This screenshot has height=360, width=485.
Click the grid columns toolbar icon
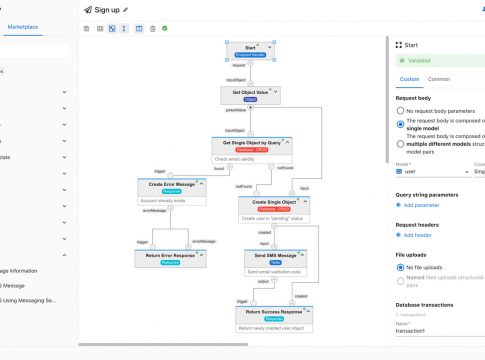(100, 29)
